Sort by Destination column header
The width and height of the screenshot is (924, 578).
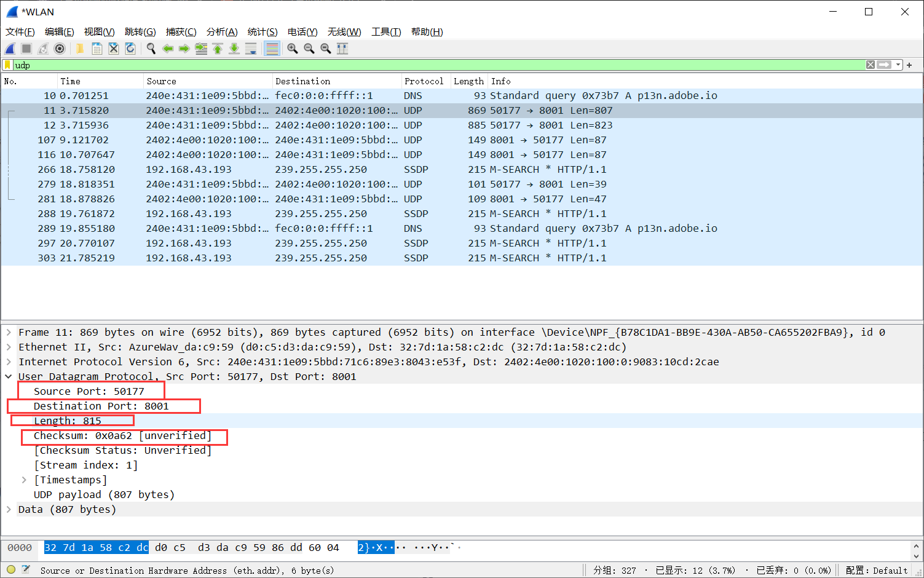tap(337, 81)
